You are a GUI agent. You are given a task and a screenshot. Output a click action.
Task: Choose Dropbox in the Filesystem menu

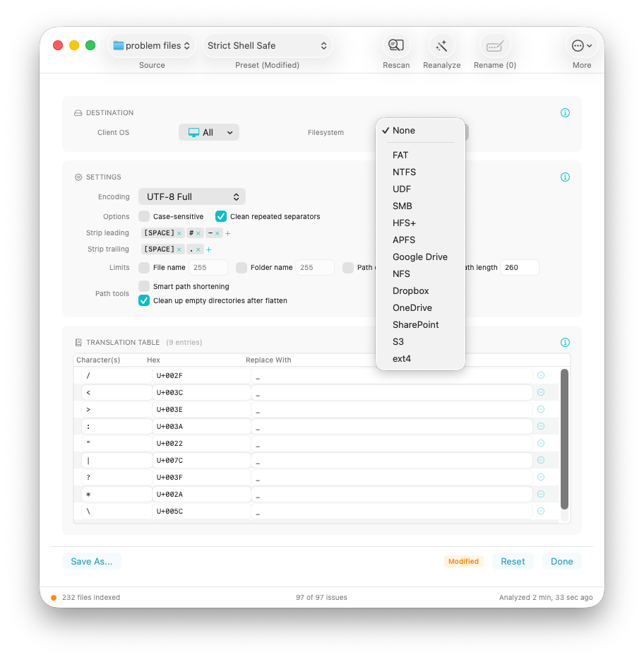coord(410,290)
